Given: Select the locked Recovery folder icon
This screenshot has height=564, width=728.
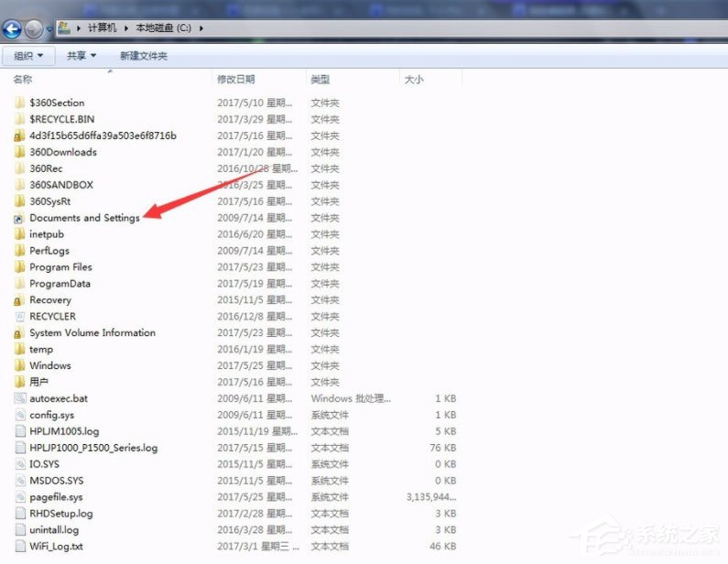Looking at the screenshot, I should point(20,300).
